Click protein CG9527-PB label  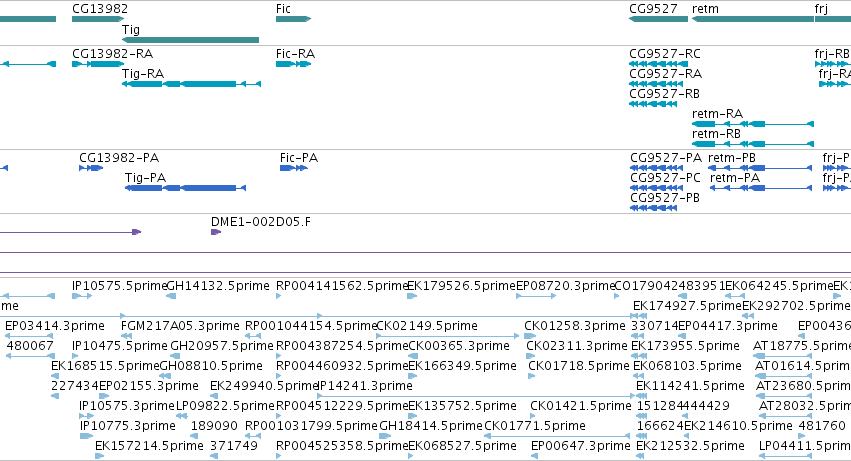click(x=665, y=198)
